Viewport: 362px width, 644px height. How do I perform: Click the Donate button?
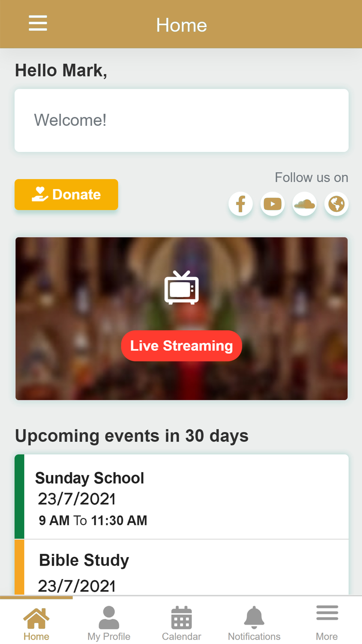66,195
